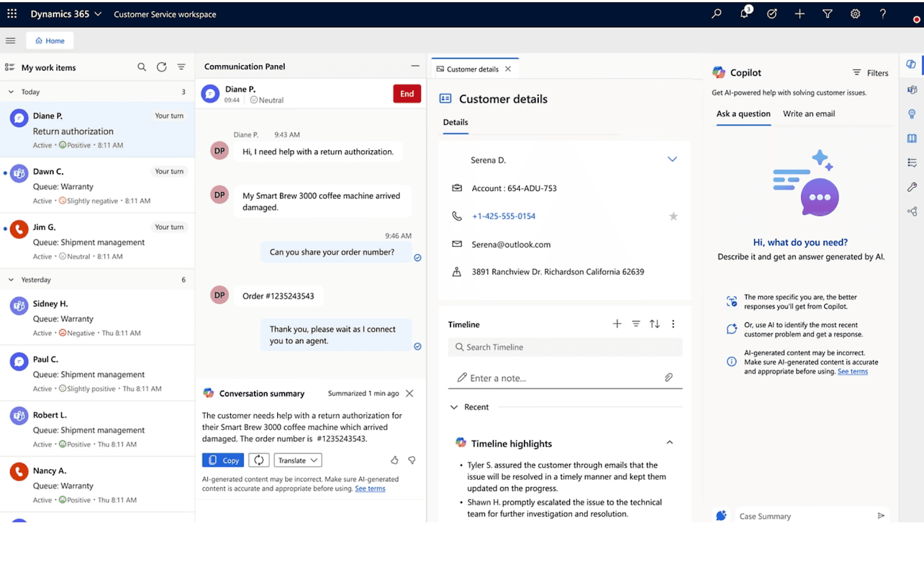924x564 pixels.
Task: Copy the conversation summary
Action: [223, 460]
